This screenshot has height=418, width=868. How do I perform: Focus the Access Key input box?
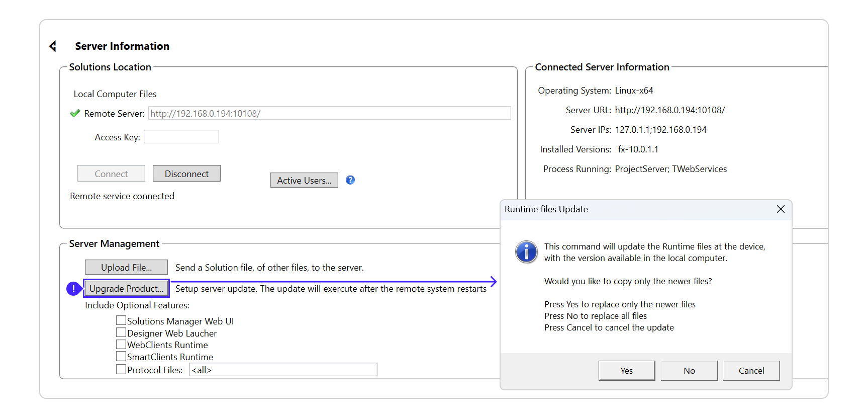[x=181, y=137]
